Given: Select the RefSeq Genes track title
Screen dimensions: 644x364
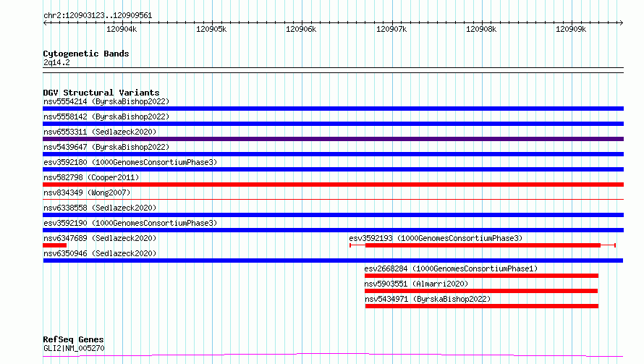Looking at the screenshot, I should (x=73, y=339).
